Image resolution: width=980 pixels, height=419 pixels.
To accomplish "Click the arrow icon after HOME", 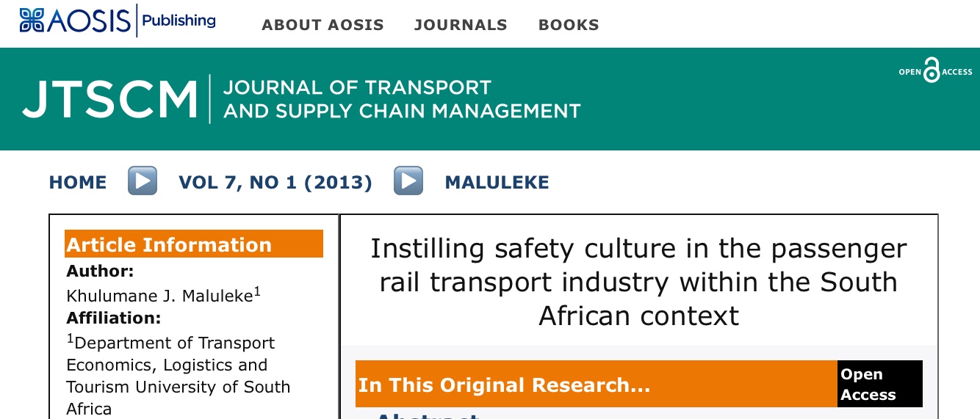I will coord(143,181).
